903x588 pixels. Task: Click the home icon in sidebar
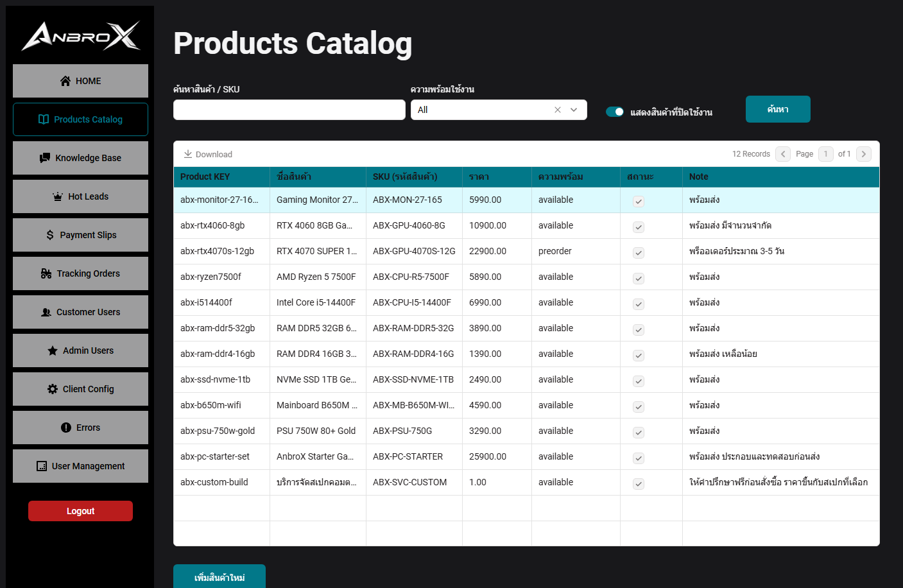65,81
